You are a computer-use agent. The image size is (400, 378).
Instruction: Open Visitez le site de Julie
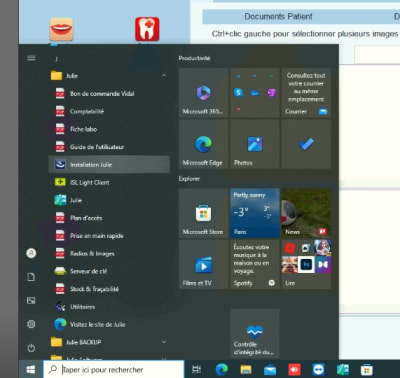(x=109, y=324)
